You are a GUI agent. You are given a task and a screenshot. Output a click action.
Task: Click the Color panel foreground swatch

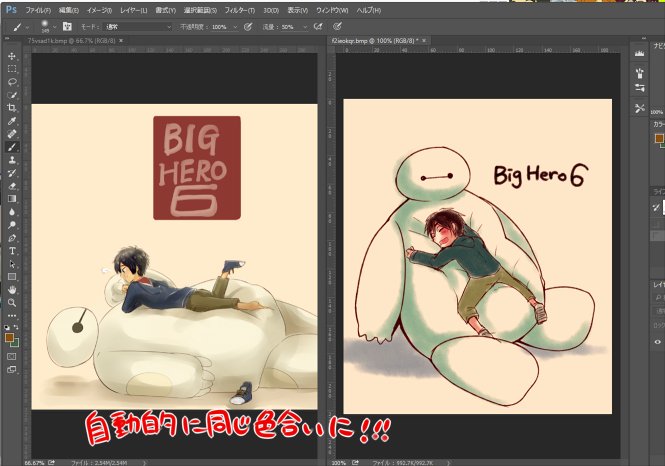659,138
